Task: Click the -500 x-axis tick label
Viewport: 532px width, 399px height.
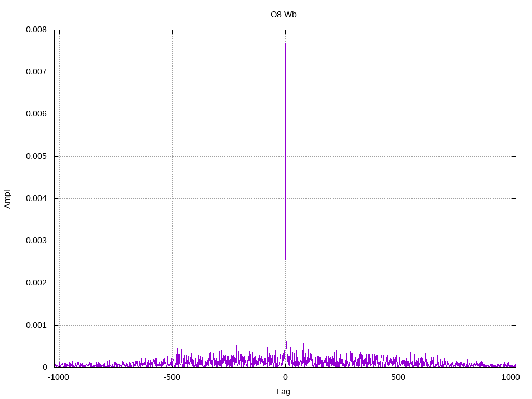Action: tap(172, 377)
